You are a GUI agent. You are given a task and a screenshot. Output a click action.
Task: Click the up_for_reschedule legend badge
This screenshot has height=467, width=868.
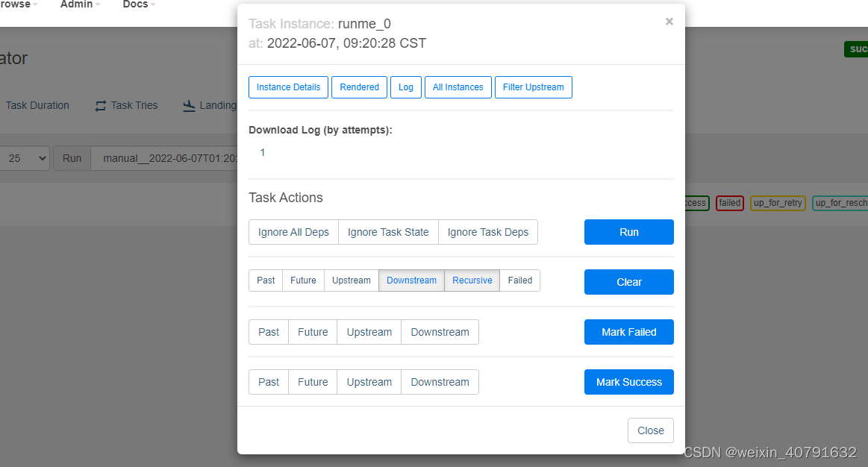[x=840, y=203]
